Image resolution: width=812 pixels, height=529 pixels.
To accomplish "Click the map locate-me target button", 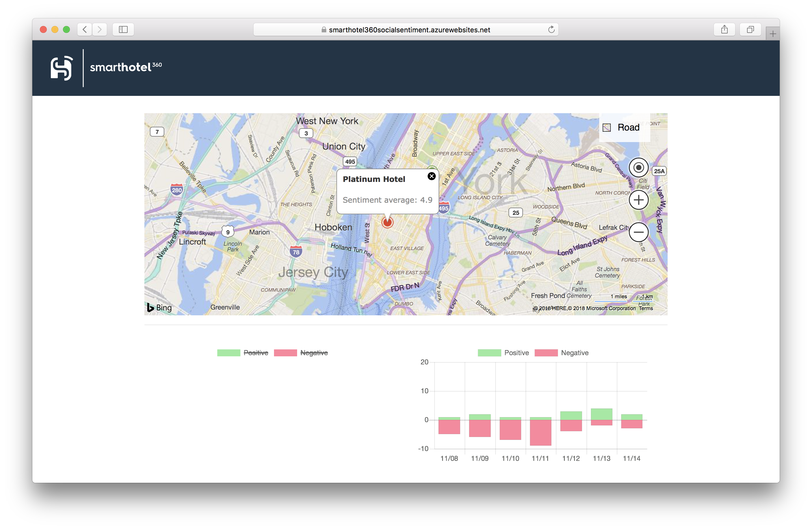I will [x=638, y=167].
